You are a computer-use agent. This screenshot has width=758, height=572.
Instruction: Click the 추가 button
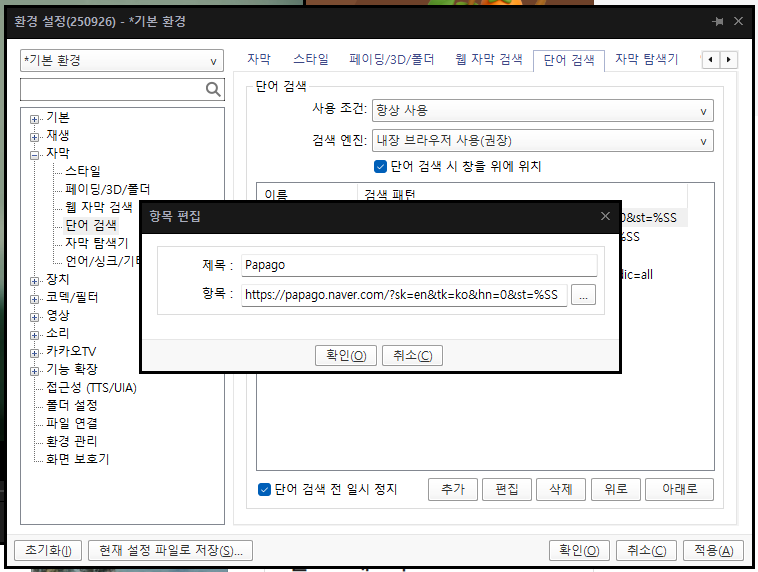pos(453,489)
